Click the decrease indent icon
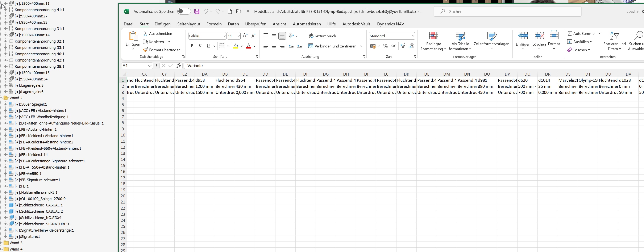Image resolution: width=644 pixels, height=252 pixels. pyautogui.click(x=291, y=46)
